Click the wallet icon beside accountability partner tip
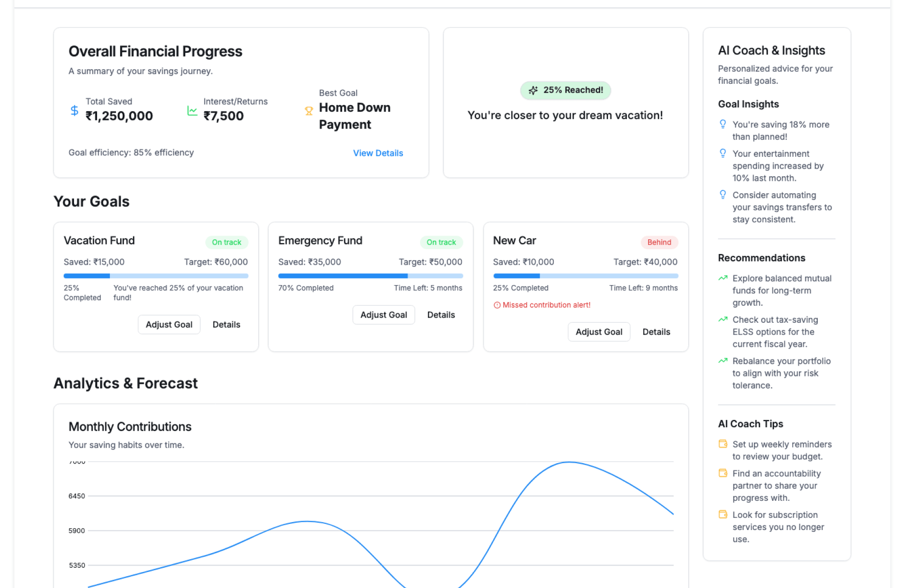 tap(723, 473)
